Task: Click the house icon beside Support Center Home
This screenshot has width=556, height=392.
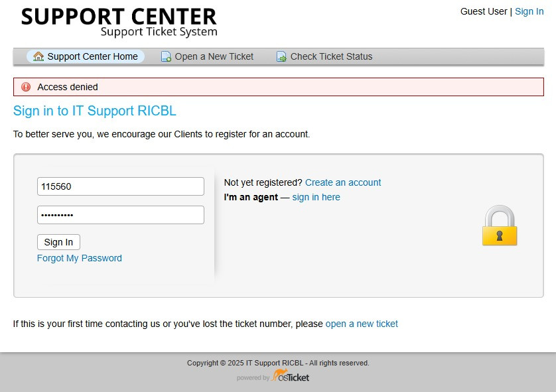Action: pyautogui.click(x=38, y=56)
